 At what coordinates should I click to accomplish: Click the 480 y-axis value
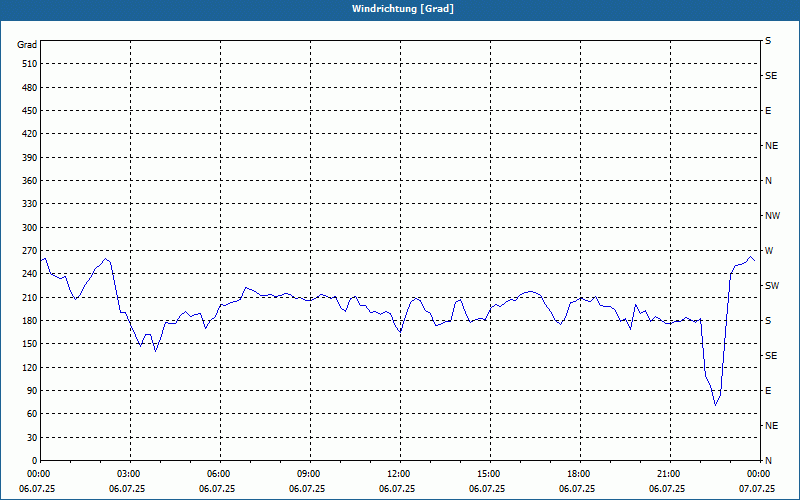[30, 88]
